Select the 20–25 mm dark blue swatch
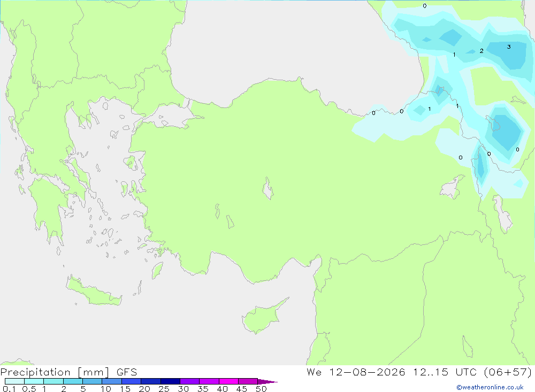535x392 pixels. click(x=151, y=381)
